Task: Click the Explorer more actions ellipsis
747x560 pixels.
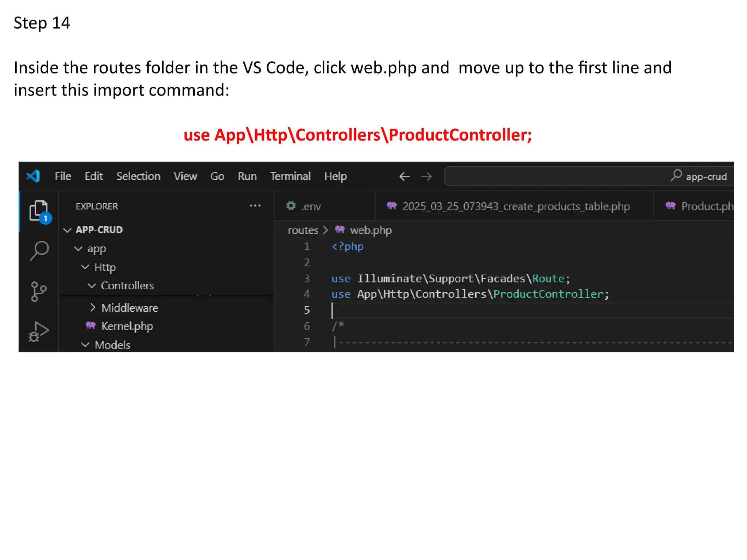Action: click(x=255, y=206)
